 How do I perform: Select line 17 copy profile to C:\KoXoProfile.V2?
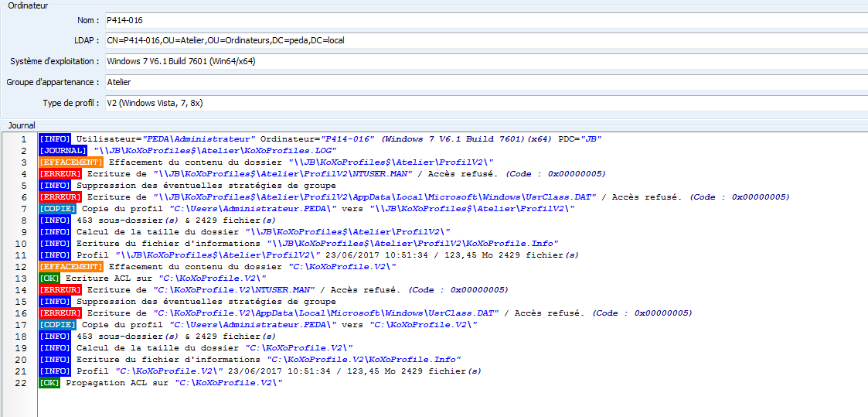(258, 325)
